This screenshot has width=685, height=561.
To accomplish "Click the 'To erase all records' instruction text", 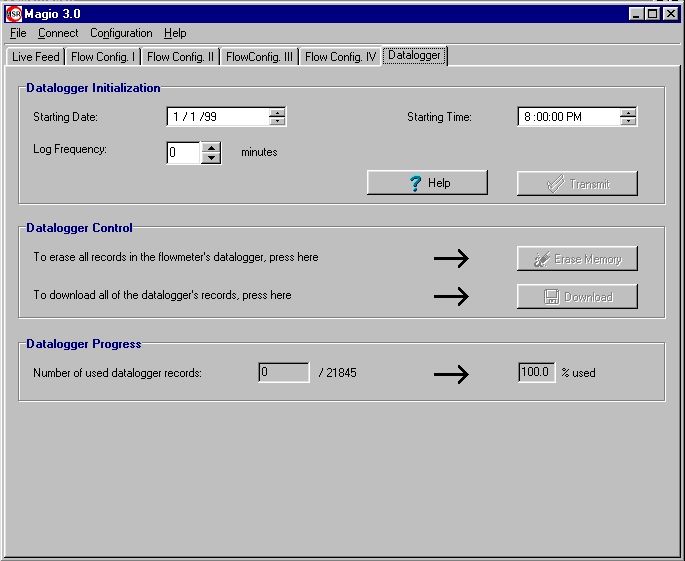I will (176, 257).
